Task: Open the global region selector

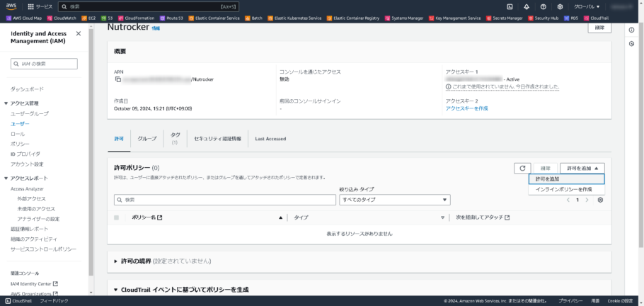Action: (x=587, y=6)
